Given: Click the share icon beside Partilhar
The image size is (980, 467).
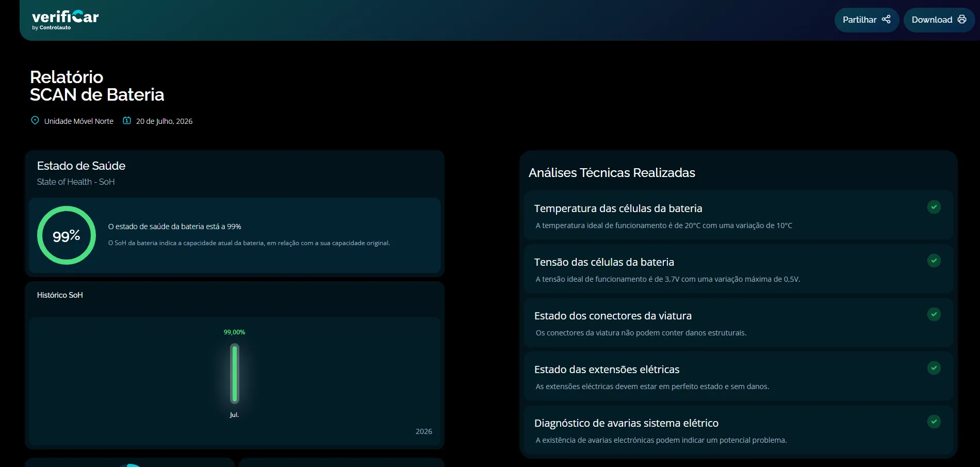Looking at the screenshot, I should coord(886,19).
